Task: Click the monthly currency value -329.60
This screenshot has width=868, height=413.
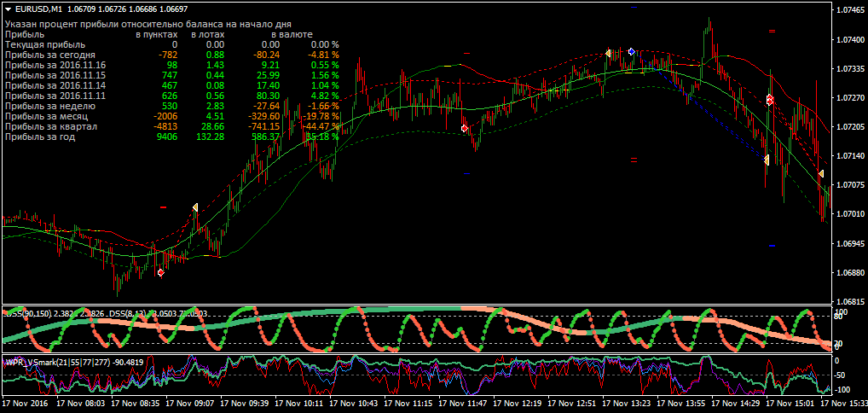Action: [264, 116]
